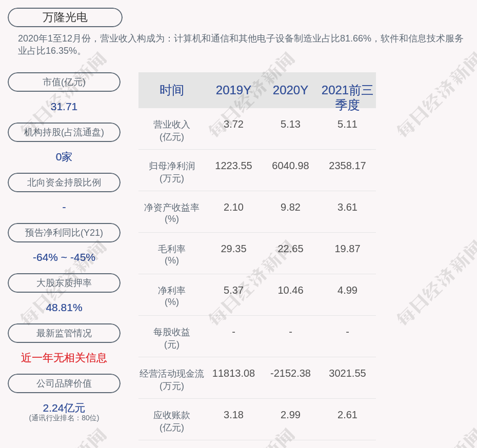Select the 每股收益(元) row label
The image size is (477, 448).
click(172, 338)
